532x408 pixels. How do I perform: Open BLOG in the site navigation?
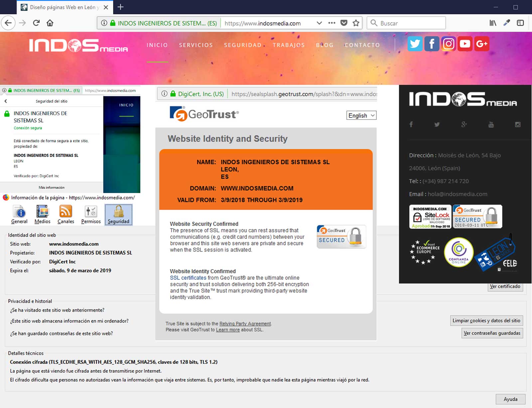point(325,45)
